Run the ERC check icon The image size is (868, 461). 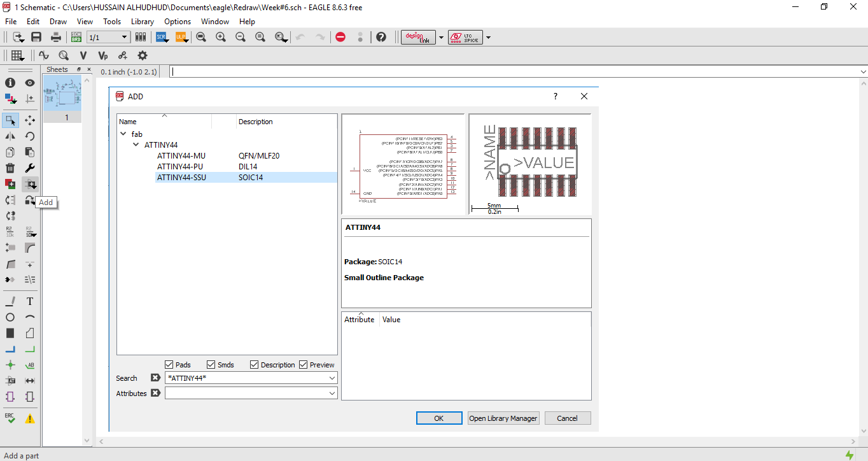(x=10, y=418)
